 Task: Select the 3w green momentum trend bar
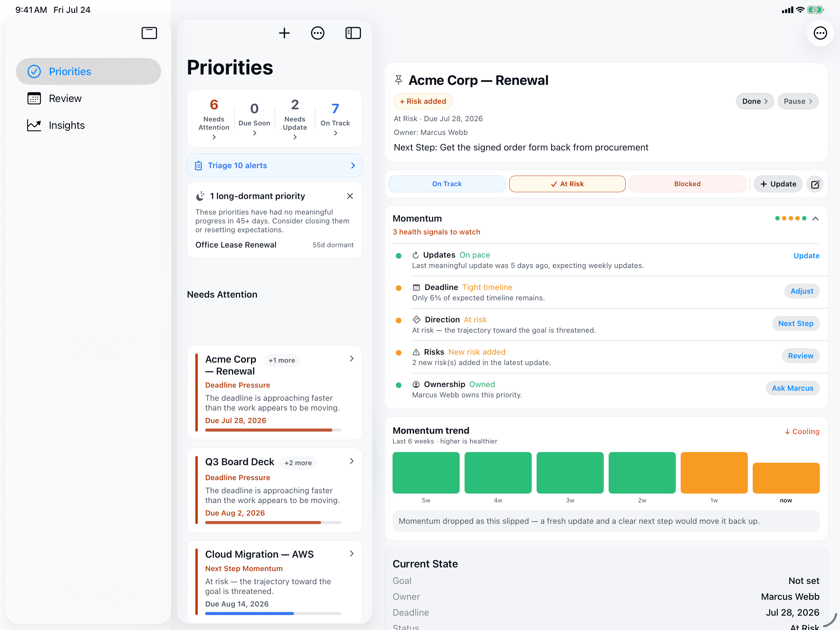click(570, 473)
